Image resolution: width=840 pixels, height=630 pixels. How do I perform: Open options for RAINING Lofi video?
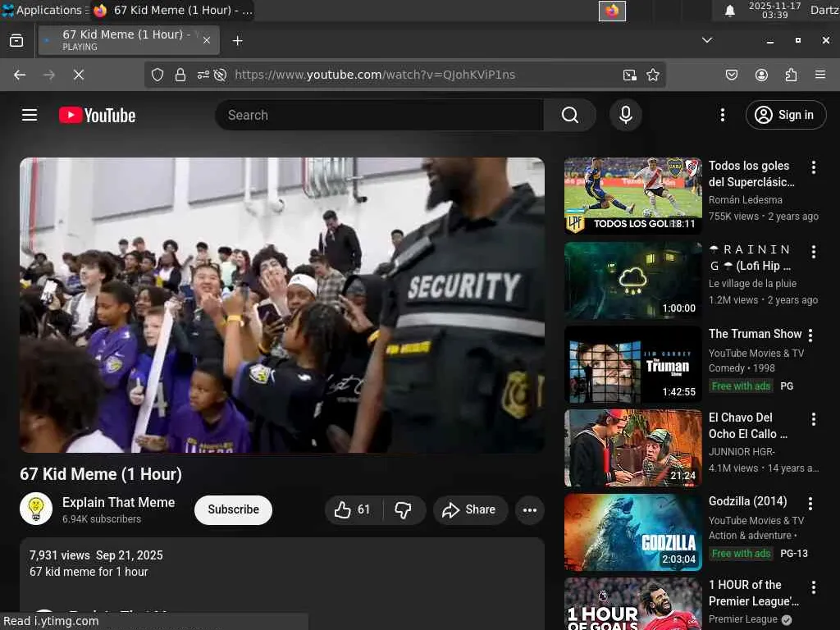(x=813, y=251)
